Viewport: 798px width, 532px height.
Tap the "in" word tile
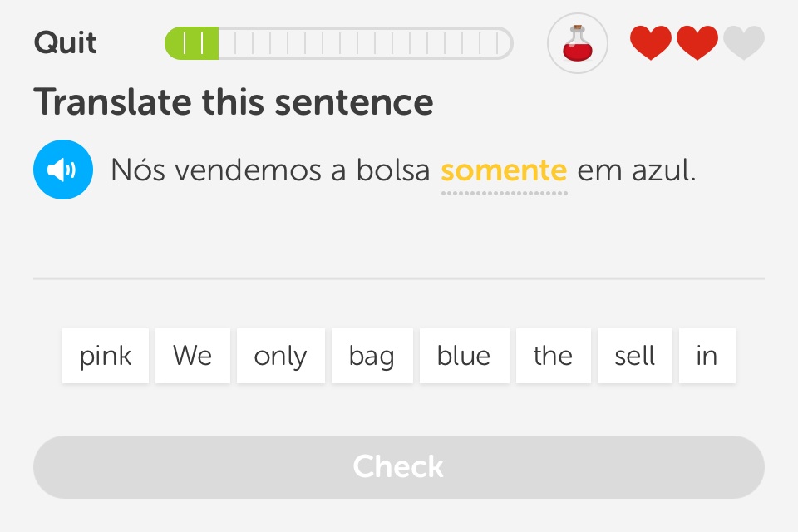[x=707, y=356]
